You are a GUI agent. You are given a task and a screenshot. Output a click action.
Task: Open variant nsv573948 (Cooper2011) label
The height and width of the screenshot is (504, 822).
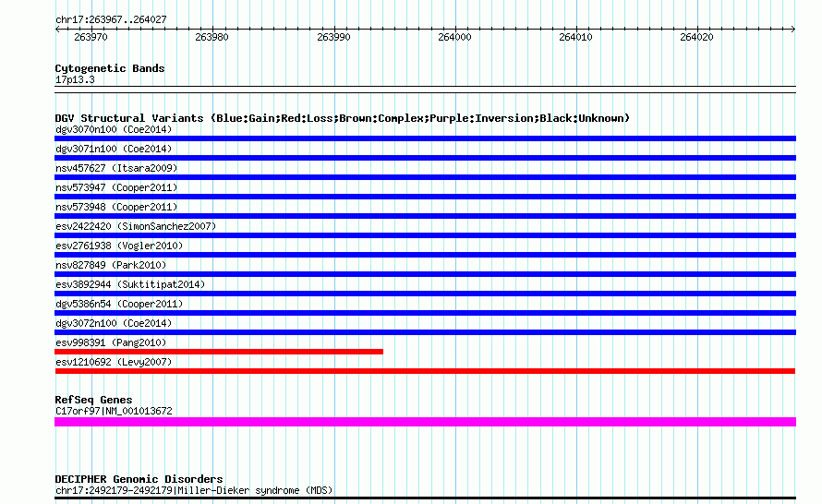coord(116,207)
